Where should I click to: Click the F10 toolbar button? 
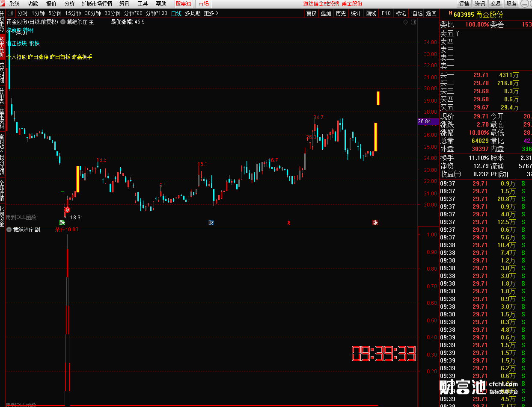click(x=386, y=13)
